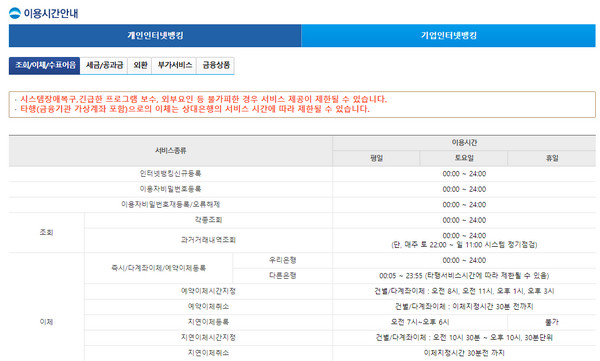The image size is (600, 361).
Task: Click the 이체 category cell
Action: (46, 322)
